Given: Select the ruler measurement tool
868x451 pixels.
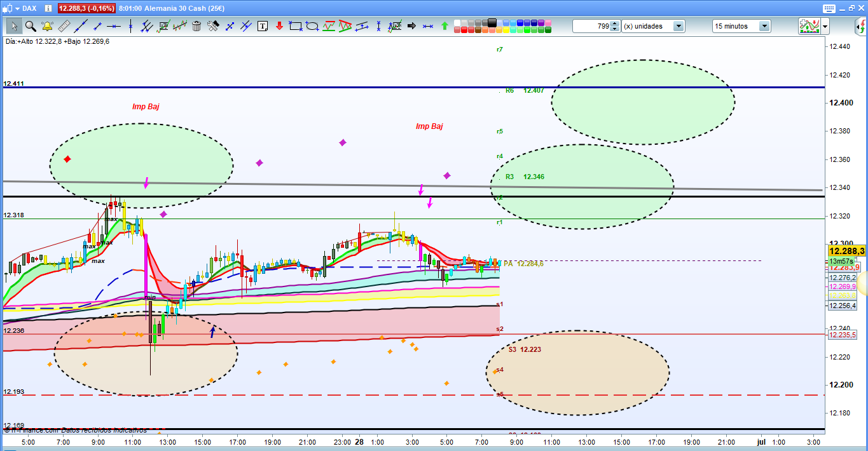Looking at the screenshot, I should 64,26.
